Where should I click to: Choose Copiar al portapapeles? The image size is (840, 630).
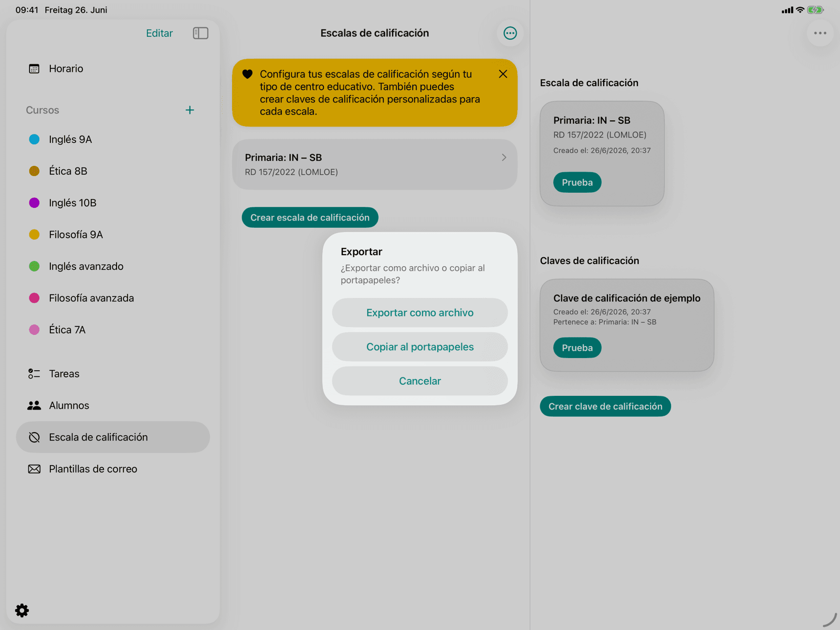[419, 346]
